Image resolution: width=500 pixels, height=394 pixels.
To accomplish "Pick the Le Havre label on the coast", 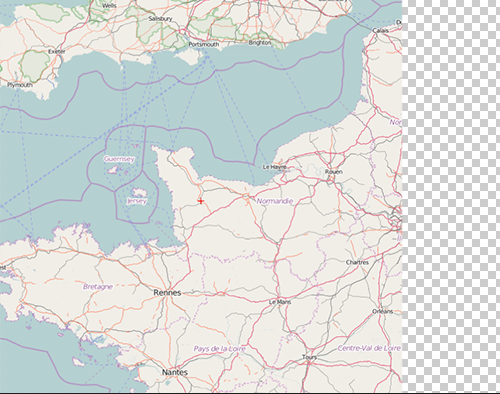I will point(275,167).
